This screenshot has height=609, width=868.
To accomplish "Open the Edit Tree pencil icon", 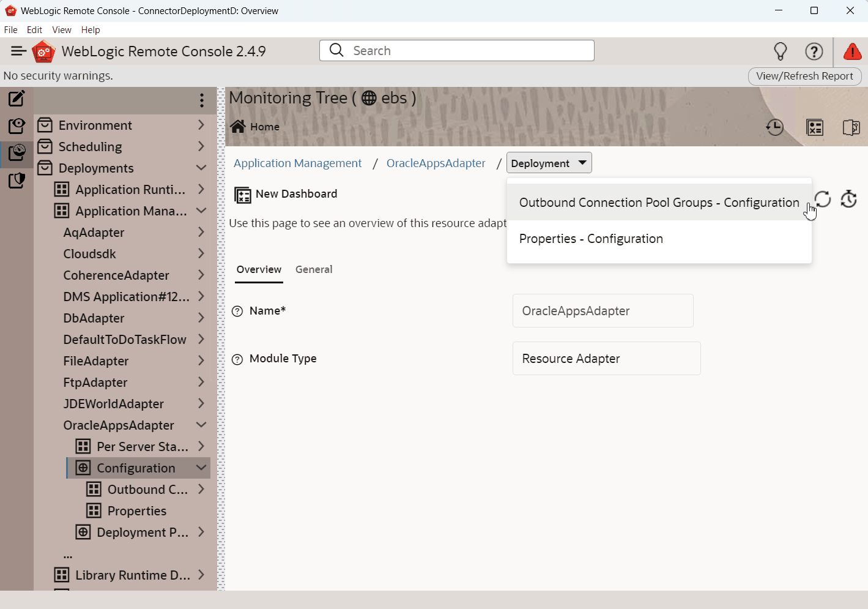I will pos(17,99).
